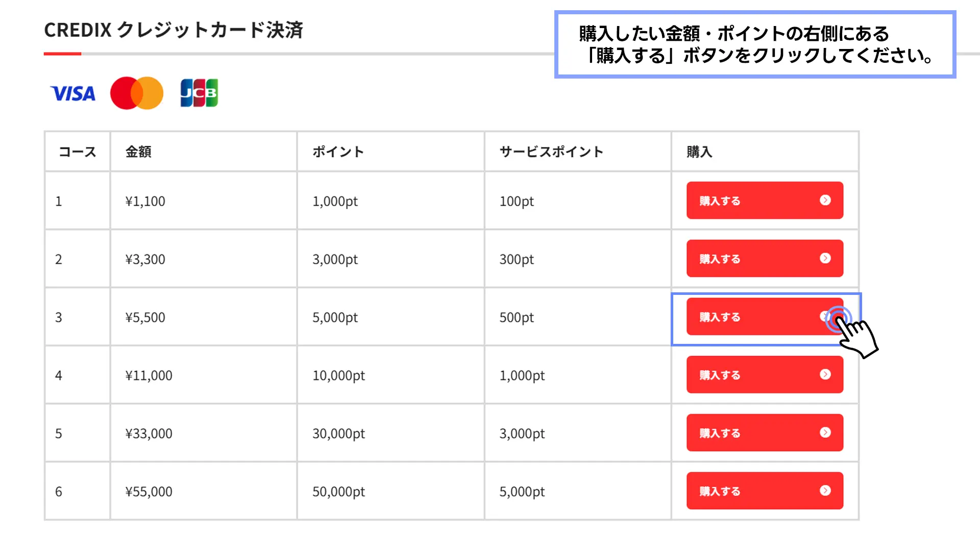Click the VISA card logo
Image resolution: width=980 pixels, height=551 pixels.
click(73, 93)
